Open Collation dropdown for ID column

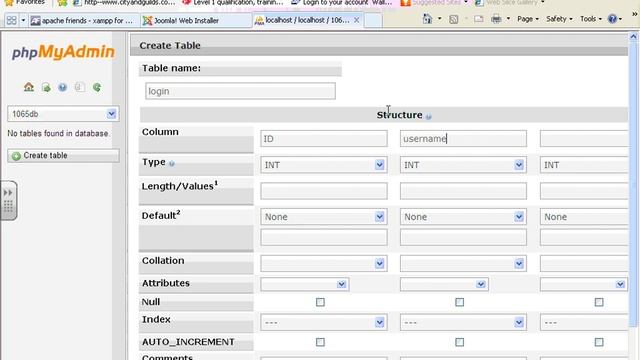[324, 264]
